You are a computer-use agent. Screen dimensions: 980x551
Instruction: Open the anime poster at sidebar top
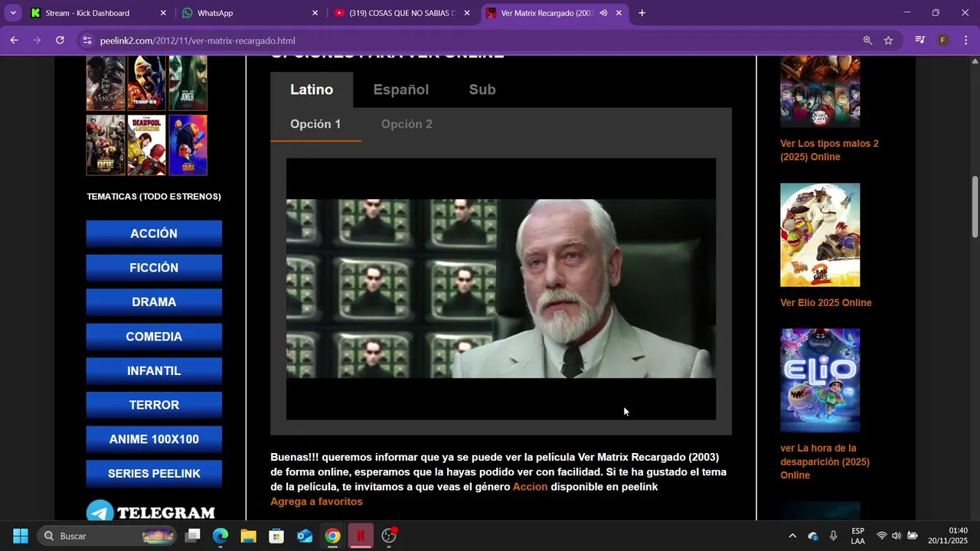coord(820,91)
